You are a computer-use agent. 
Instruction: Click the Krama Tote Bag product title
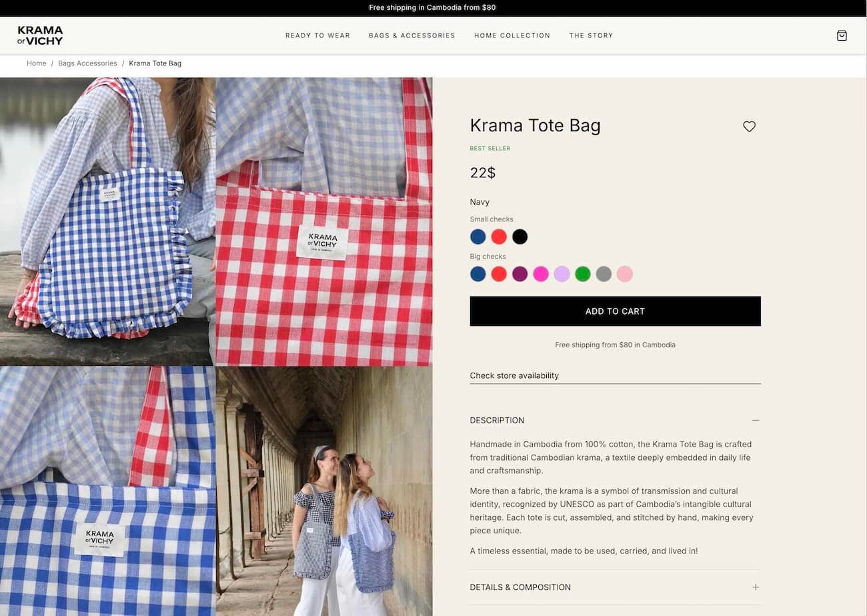[536, 125]
